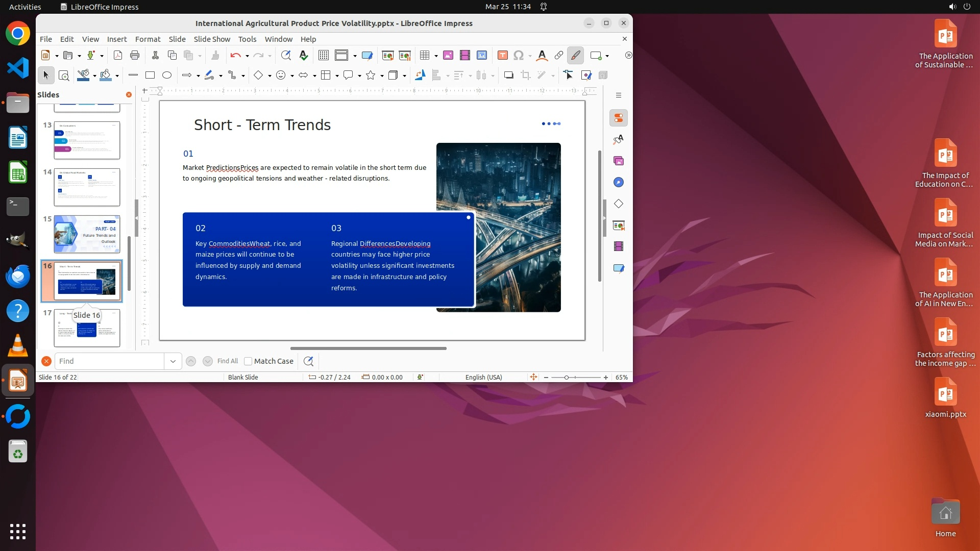Expand the Stars and Banners shapes dropdown
Viewport: 980px width, 551px height.
382,76
